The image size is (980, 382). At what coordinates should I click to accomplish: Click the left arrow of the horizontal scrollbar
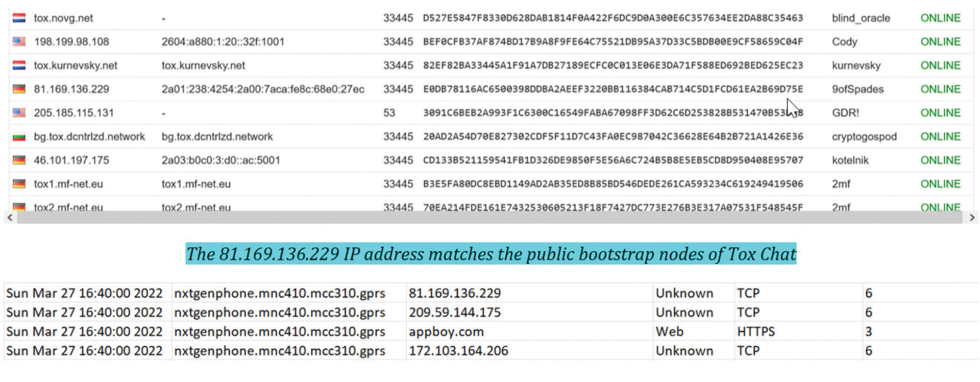[10, 218]
